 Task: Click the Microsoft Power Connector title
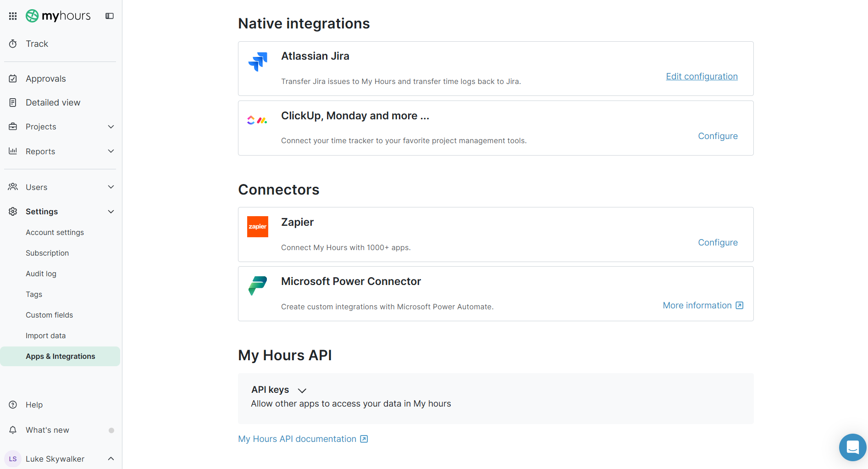(x=351, y=281)
